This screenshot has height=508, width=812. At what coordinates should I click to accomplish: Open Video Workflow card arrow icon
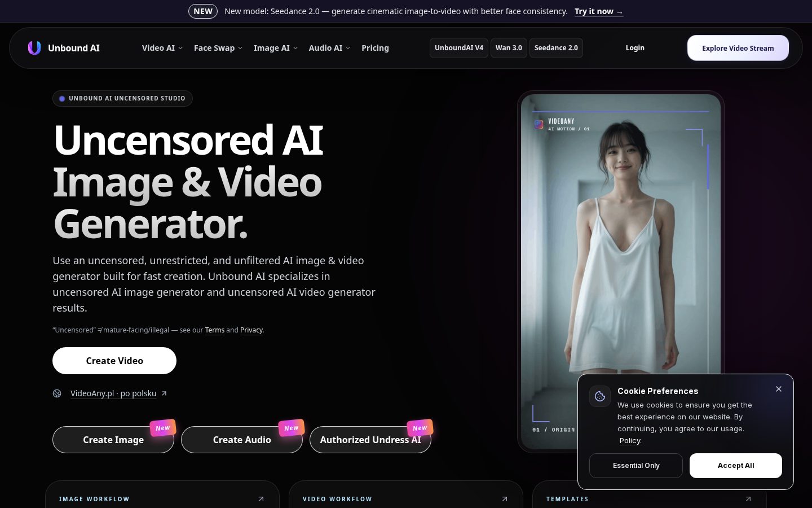point(505,499)
